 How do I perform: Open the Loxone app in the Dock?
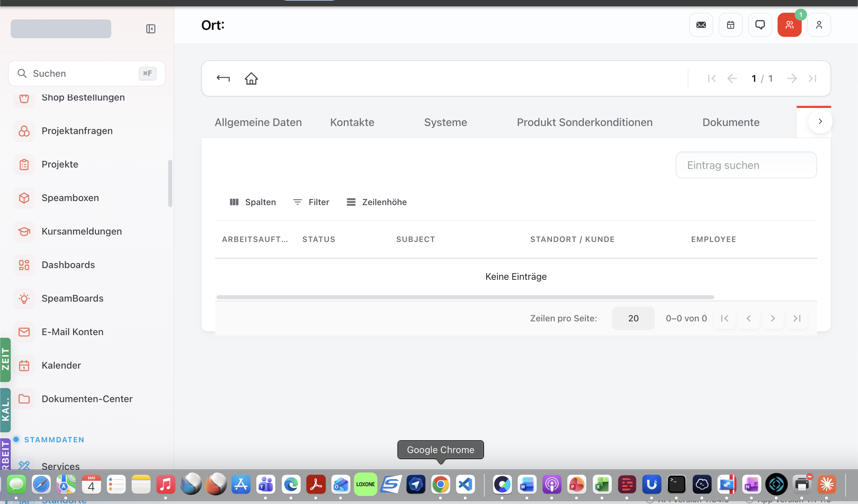(x=365, y=484)
